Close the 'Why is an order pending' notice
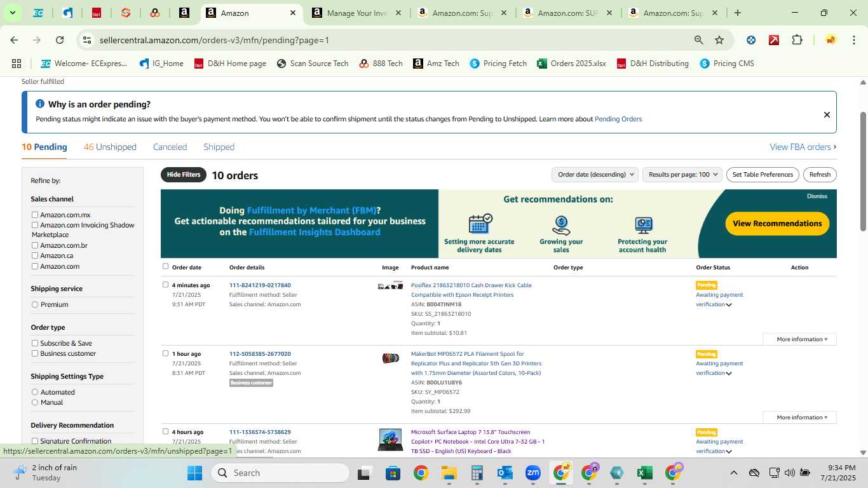Screen dimensions: 868x488 click(827, 115)
